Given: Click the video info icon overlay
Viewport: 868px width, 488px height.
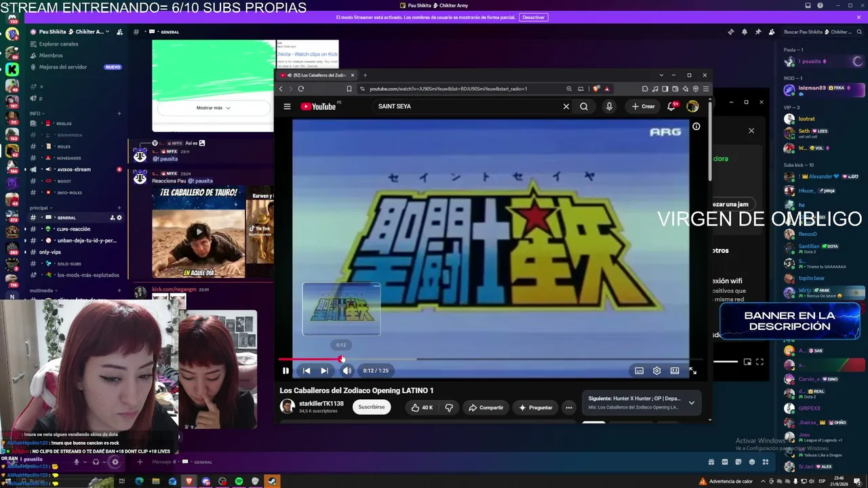Looking at the screenshot, I should point(696,127).
